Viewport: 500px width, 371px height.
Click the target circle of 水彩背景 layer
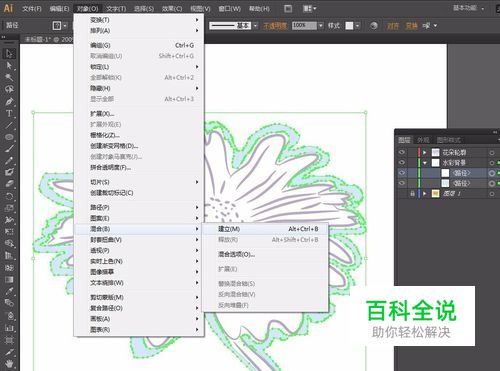pos(492,163)
